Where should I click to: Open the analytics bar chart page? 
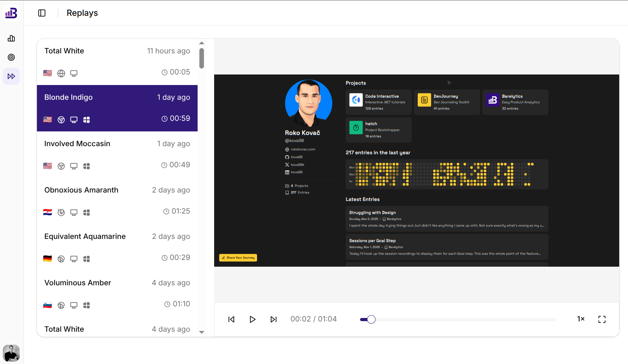click(x=11, y=38)
